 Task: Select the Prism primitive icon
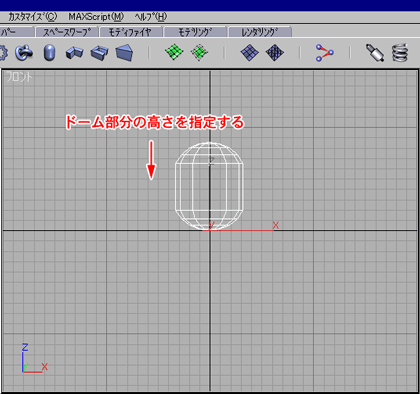(x=124, y=53)
